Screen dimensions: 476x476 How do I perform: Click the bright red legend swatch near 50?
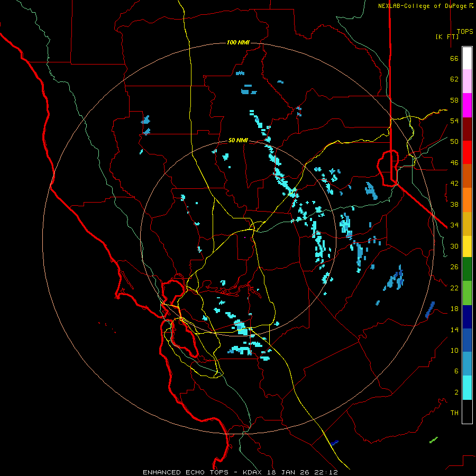pyautogui.click(x=467, y=152)
